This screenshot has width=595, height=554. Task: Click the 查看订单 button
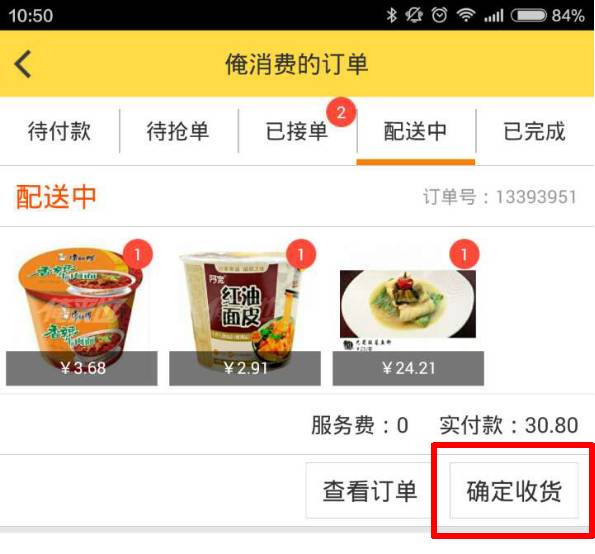370,491
